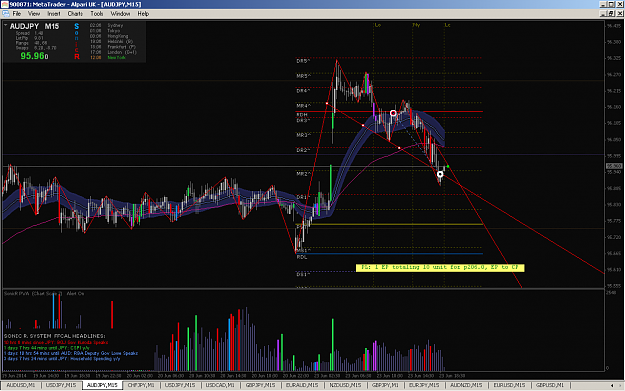Click the blue RDL horizontal line

point(389,253)
